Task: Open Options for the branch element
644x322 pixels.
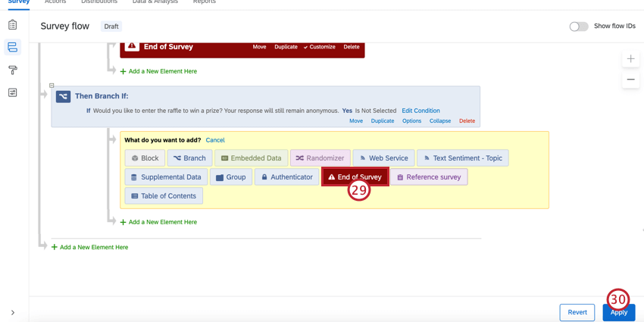Action: 411,120
